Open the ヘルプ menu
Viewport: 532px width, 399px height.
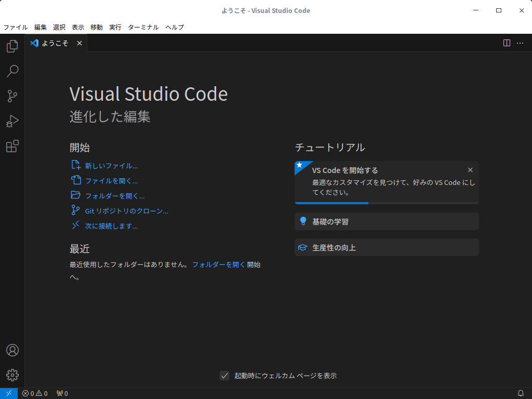click(x=175, y=27)
